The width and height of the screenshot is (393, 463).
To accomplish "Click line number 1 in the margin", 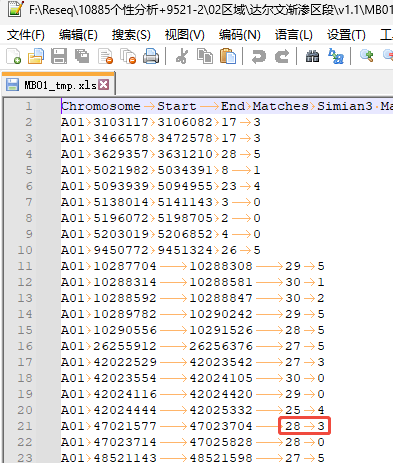I will [29, 106].
